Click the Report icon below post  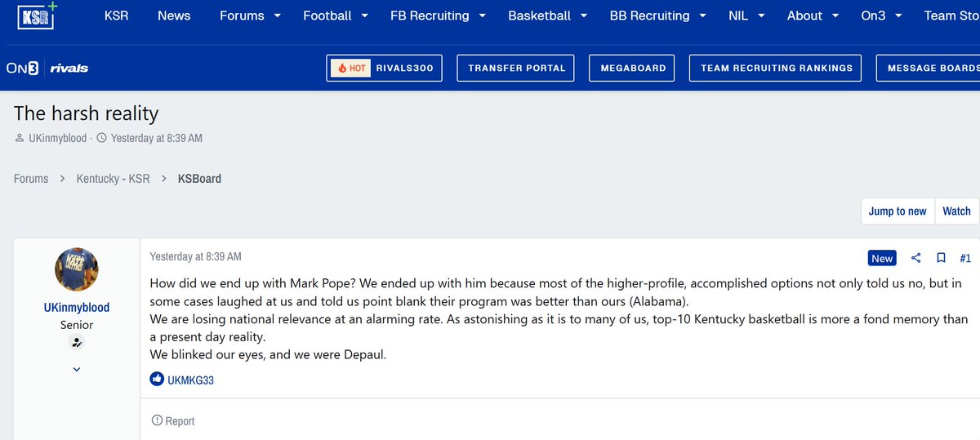pyautogui.click(x=158, y=420)
